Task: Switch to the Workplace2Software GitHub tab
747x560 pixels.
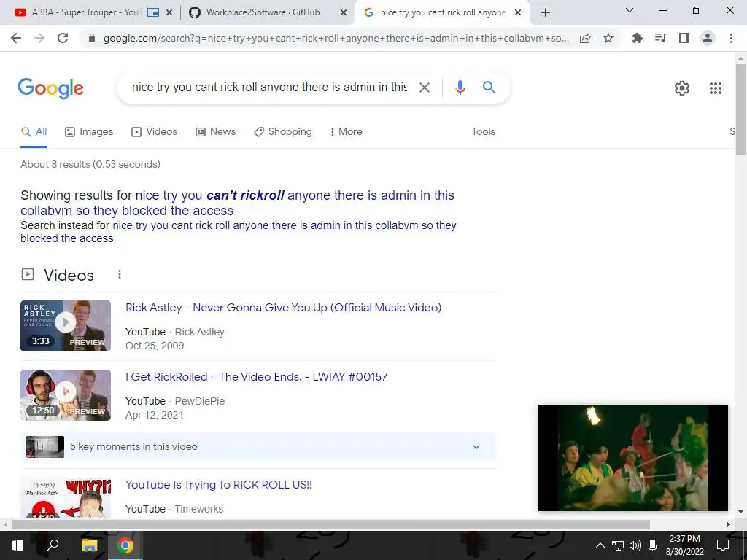Action: pos(263,12)
